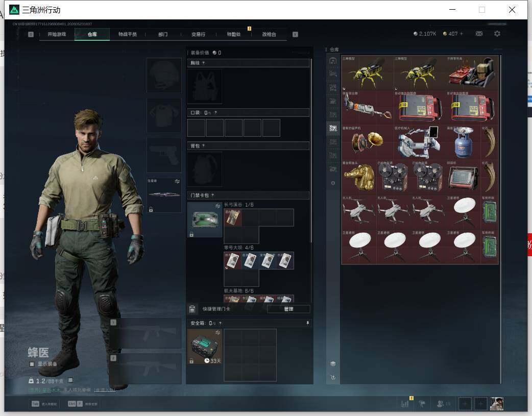
Task: Select the golden crocodile head item
Action: [x=359, y=177]
